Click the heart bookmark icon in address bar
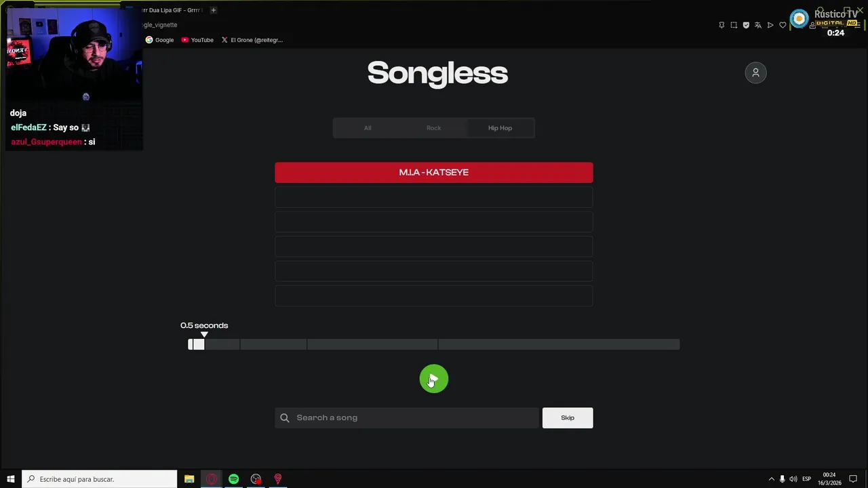 (x=783, y=25)
